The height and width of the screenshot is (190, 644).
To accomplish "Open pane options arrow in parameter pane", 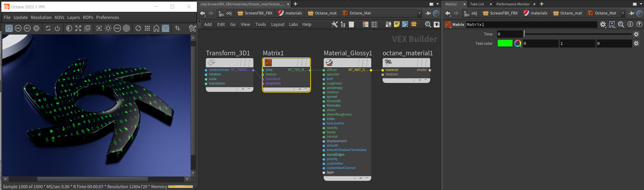I will pyautogui.click(x=641, y=4).
